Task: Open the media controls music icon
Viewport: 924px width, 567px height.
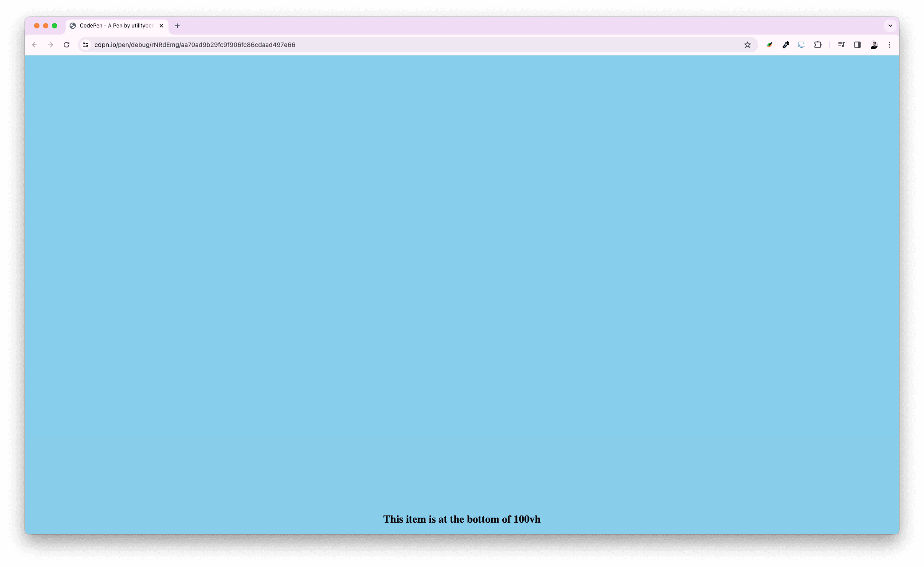Action: coord(841,45)
